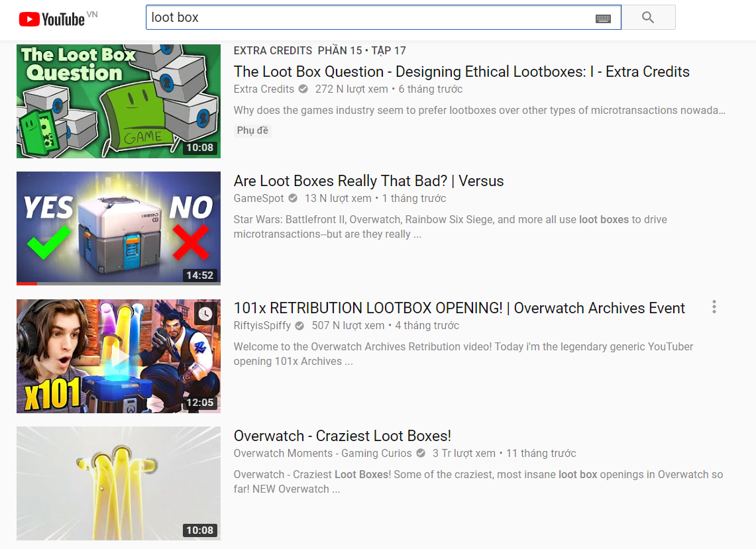Image resolution: width=756 pixels, height=549 pixels.
Task: Open the YouTube home logo
Action: point(52,19)
